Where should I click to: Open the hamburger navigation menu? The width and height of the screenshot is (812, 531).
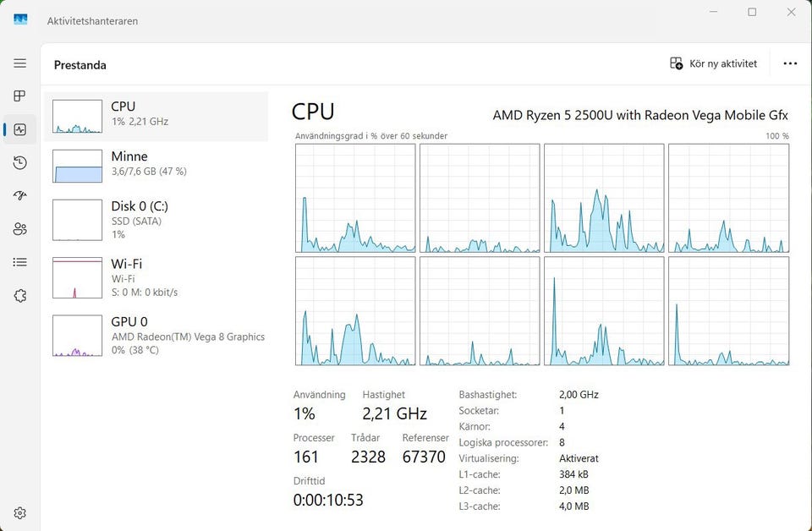(20, 63)
